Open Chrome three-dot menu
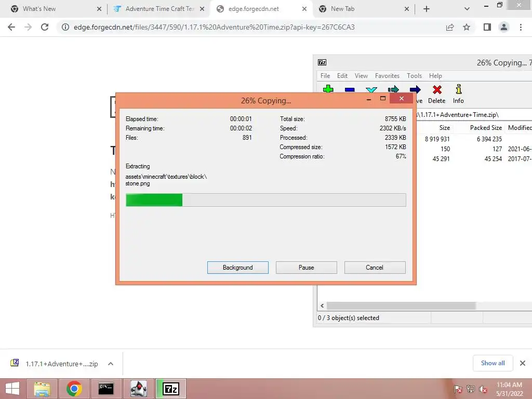This screenshot has width=532, height=399. click(x=521, y=27)
